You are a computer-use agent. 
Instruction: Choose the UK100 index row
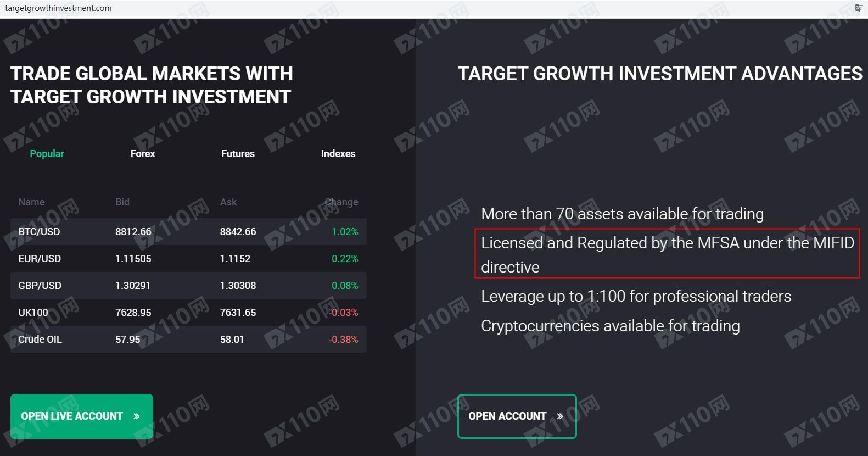[x=188, y=313]
